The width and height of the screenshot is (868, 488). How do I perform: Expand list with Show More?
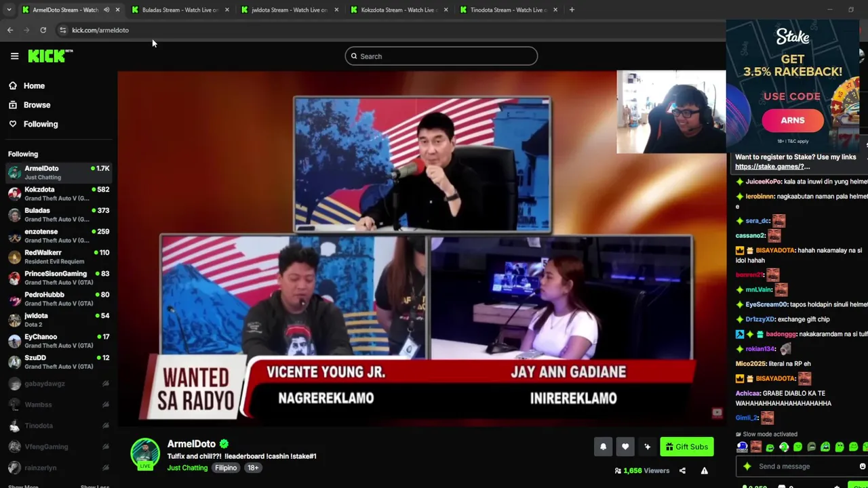click(22, 487)
